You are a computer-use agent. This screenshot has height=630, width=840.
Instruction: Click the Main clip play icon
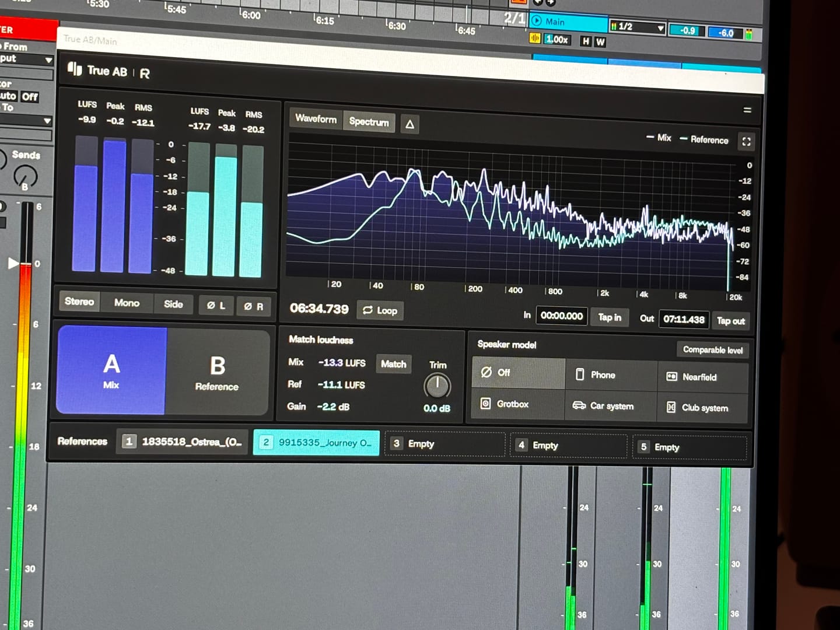(x=537, y=21)
